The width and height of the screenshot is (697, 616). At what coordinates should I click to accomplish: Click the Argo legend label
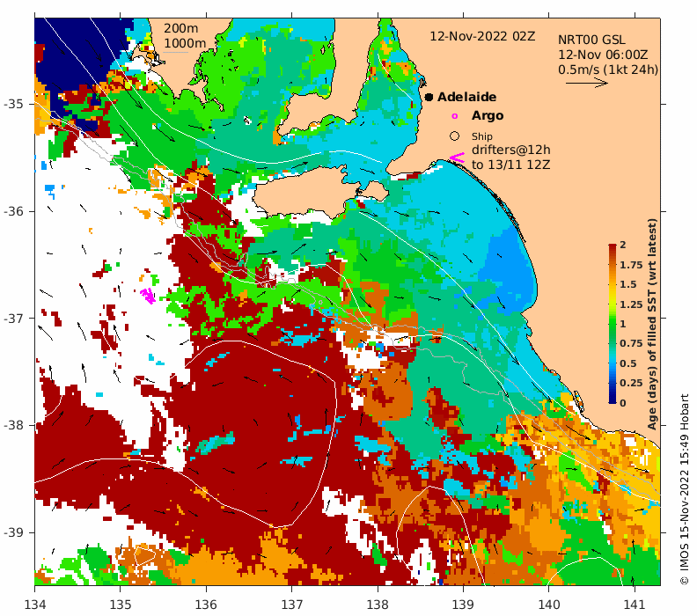coord(488,115)
